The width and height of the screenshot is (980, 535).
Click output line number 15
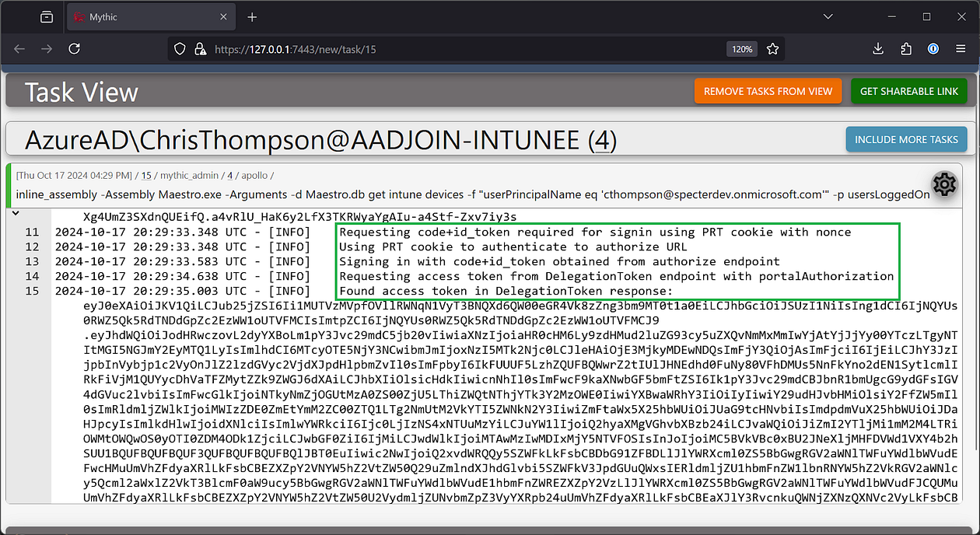(32, 291)
